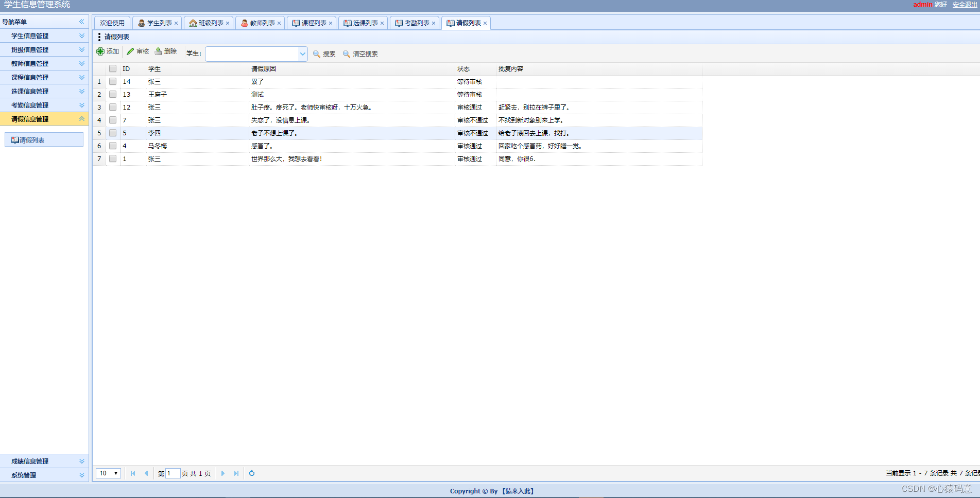
Task: Check the row with ID 5
Action: pyautogui.click(x=113, y=133)
